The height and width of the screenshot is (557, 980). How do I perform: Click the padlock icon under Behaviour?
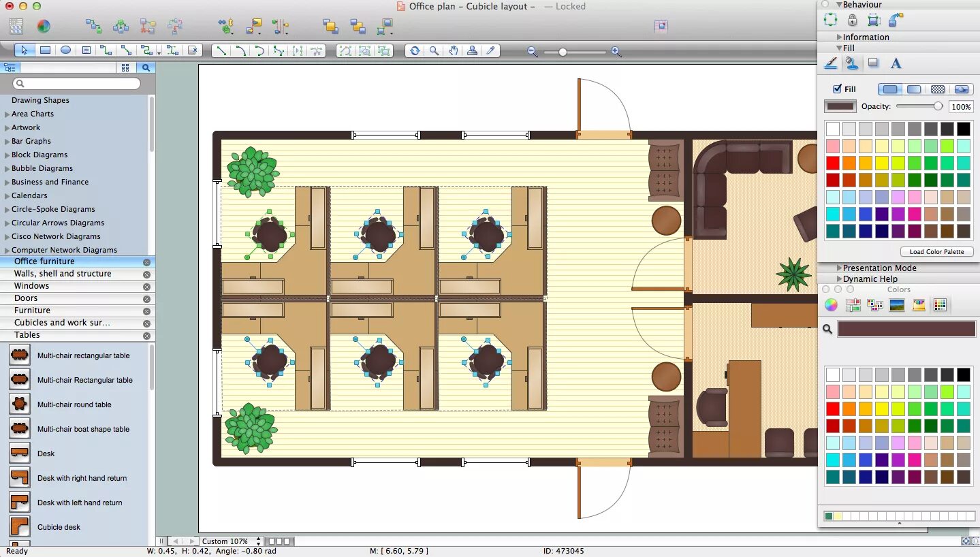[x=852, y=20]
